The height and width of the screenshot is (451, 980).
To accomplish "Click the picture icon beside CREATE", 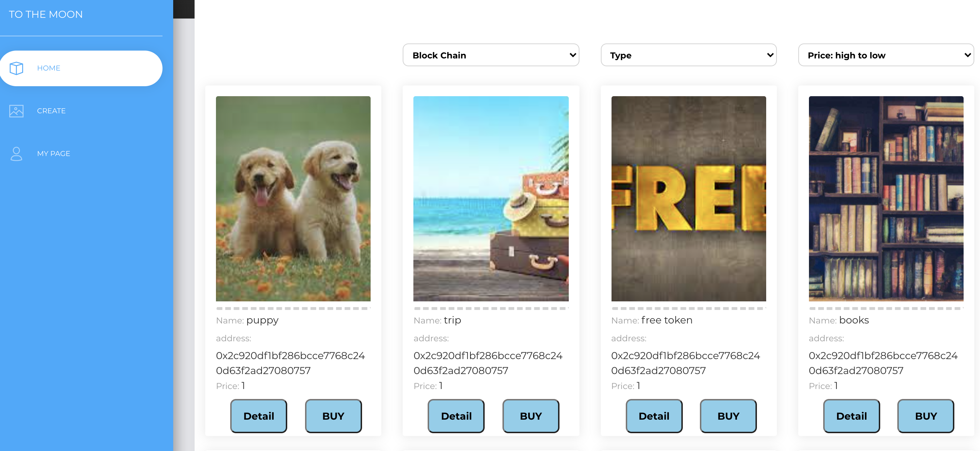I will (x=16, y=111).
